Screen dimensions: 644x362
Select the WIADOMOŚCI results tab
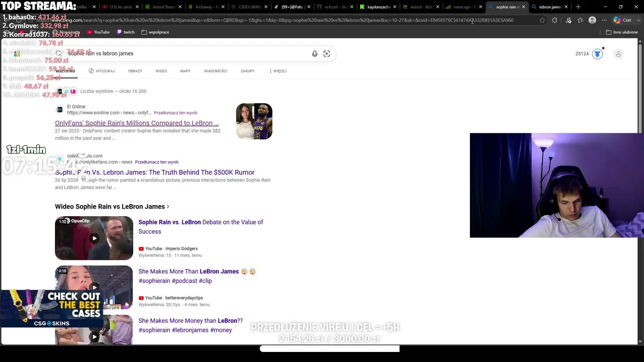pos(215,71)
